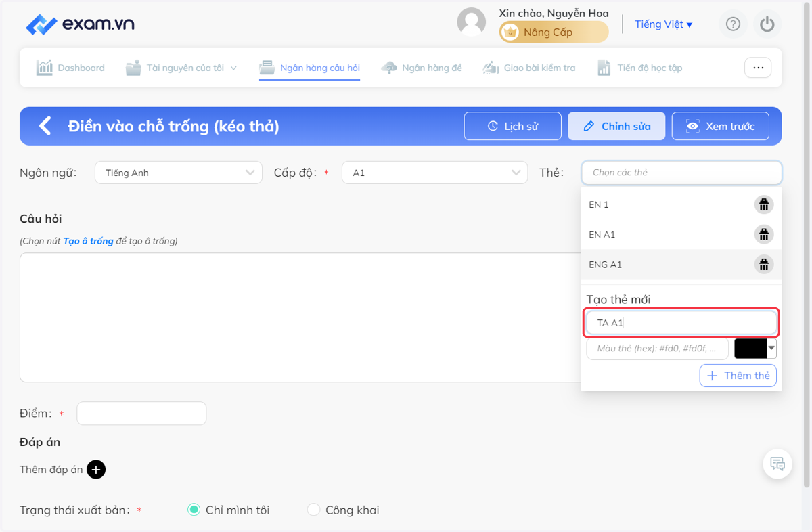Delete the ENG A1 tag trash icon
812x532 pixels.
(x=764, y=264)
